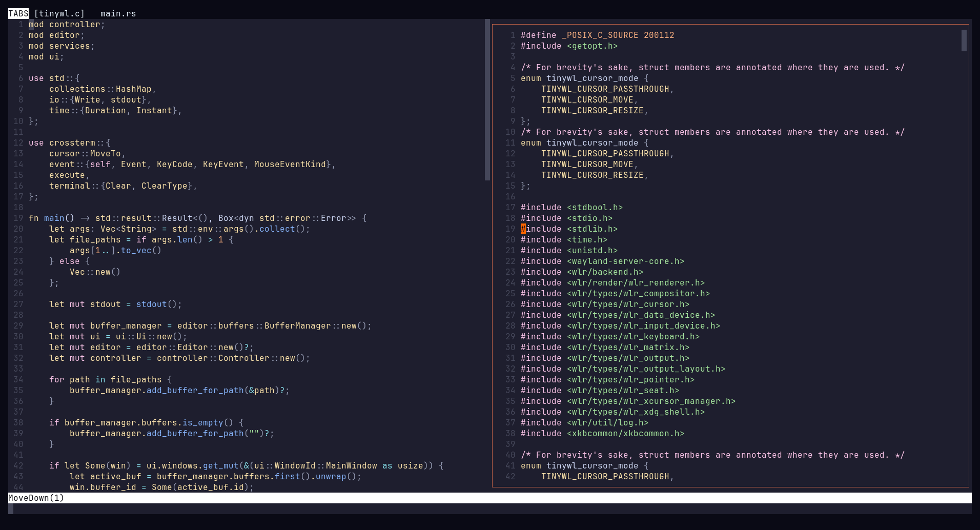Click 'time::{Duration, Instant}' import line
Image resolution: width=980 pixels, height=530 pixels.
tap(115, 110)
